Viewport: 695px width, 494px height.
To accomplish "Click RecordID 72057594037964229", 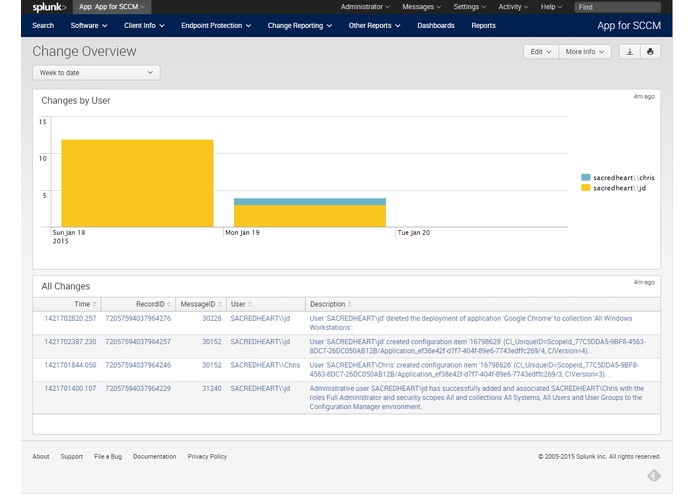I will tap(138, 389).
